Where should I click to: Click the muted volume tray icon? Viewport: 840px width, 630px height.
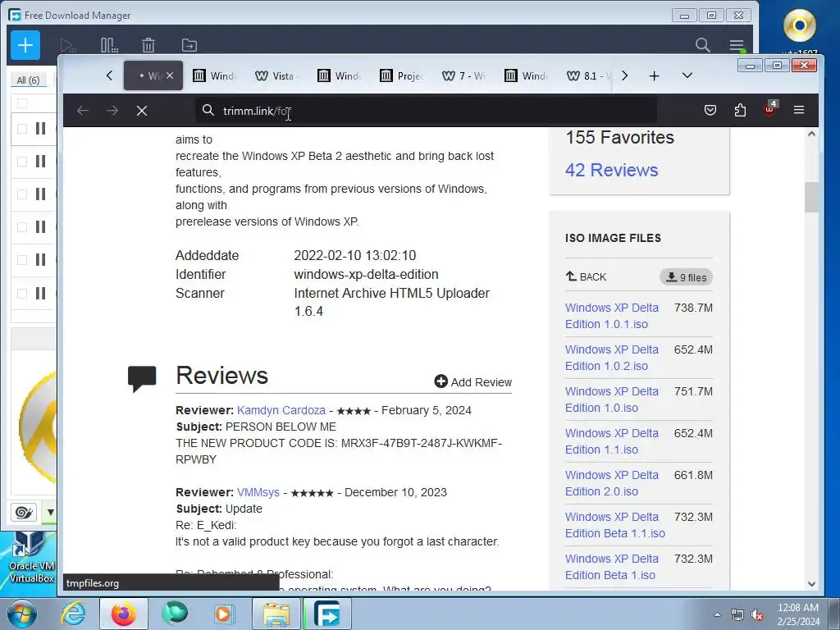tap(757, 615)
